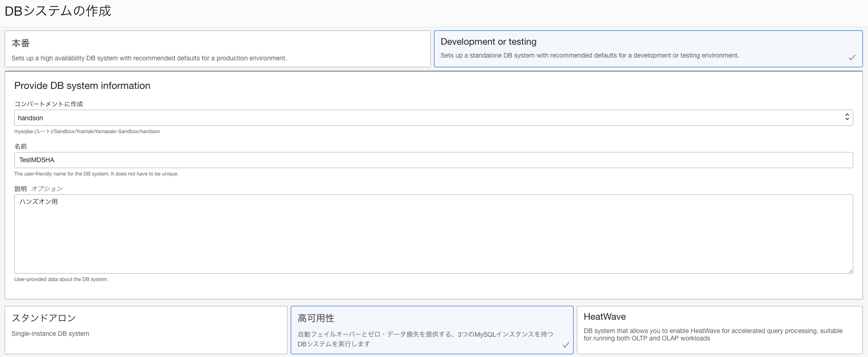Select the HeatWave DB system option
868x357 pixels.
719,330
